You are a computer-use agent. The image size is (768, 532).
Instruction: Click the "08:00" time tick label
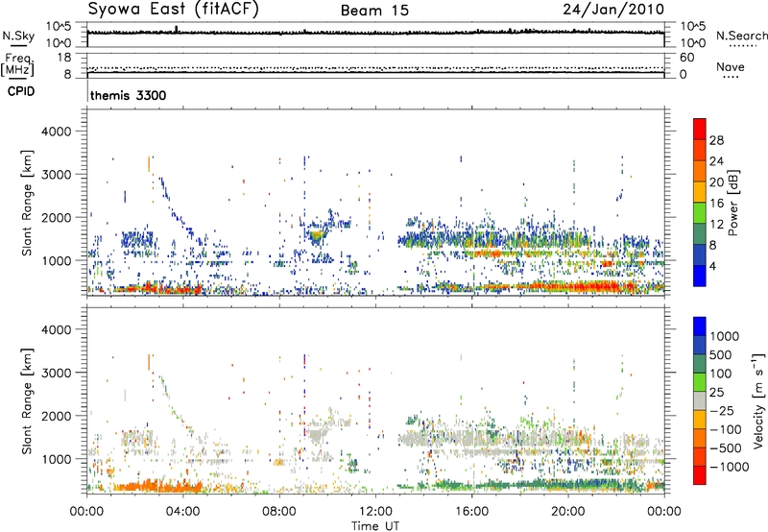tap(279, 512)
